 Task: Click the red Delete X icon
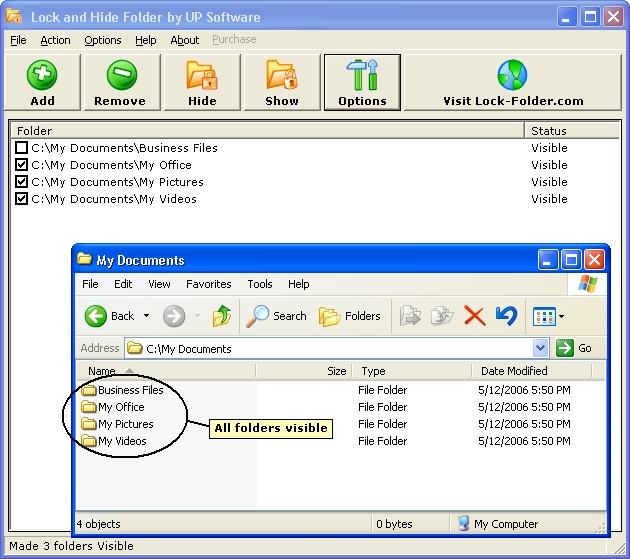point(475,315)
